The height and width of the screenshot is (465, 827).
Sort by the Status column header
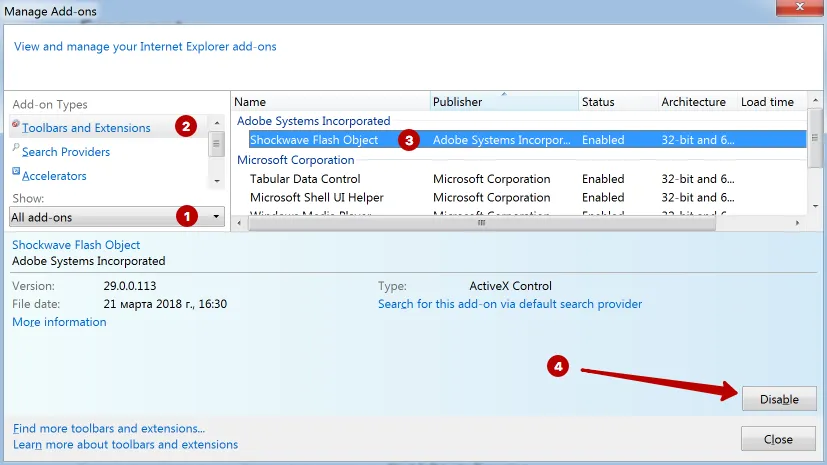[618, 102]
